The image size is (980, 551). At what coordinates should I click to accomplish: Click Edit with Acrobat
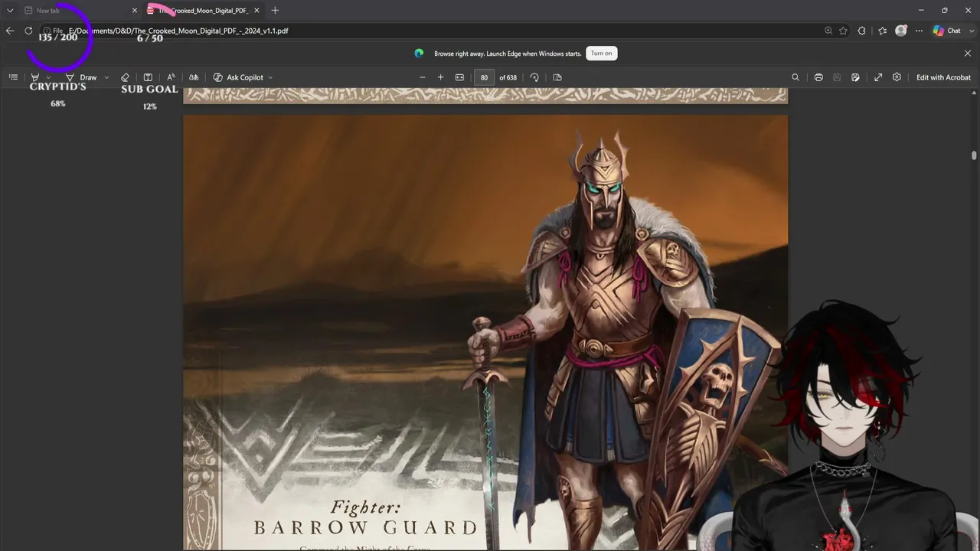[x=943, y=77]
